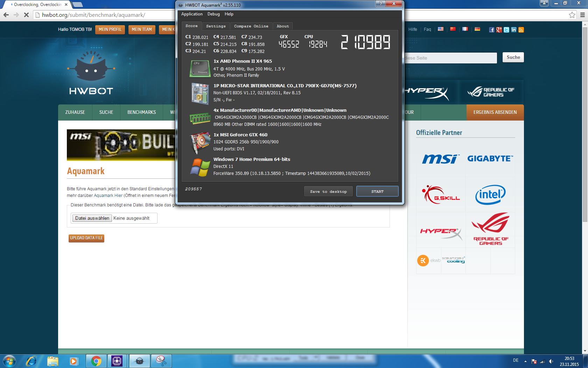Image resolution: width=588 pixels, height=368 pixels.
Task: Click the MSI BUILT banner ad
Action: pyautogui.click(x=121, y=145)
